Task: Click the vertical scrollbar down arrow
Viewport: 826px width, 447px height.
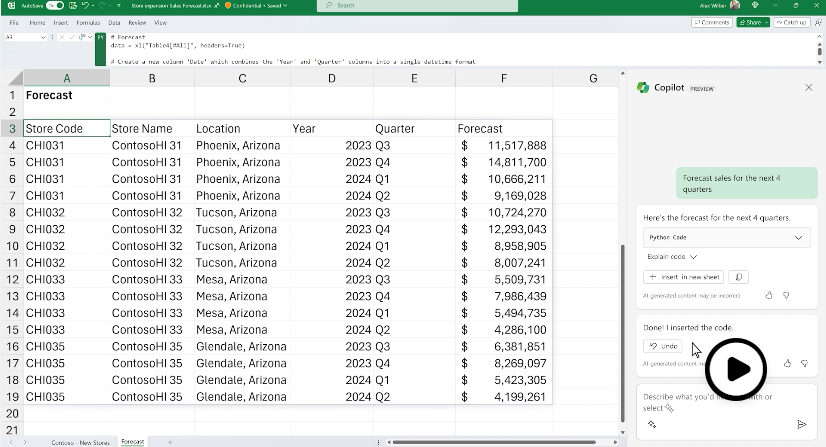Action: point(623,432)
